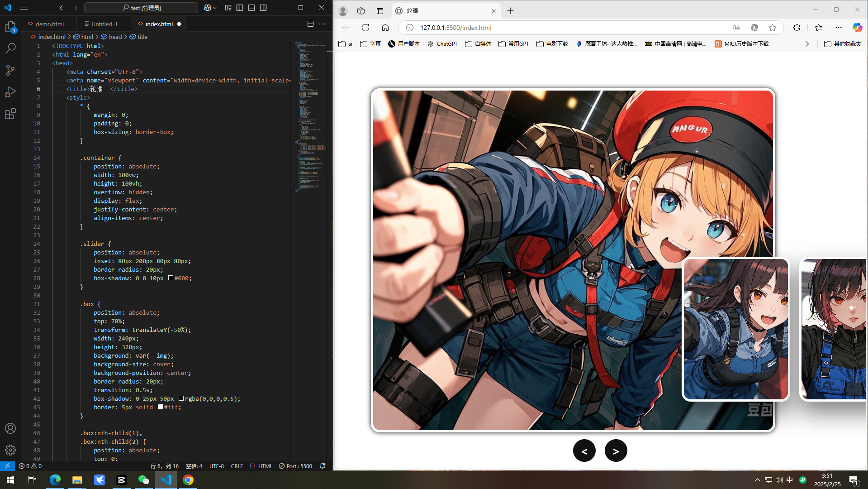This screenshot has width=868, height=489.
Task: Click the #fff border color swatch
Action: click(x=160, y=407)
